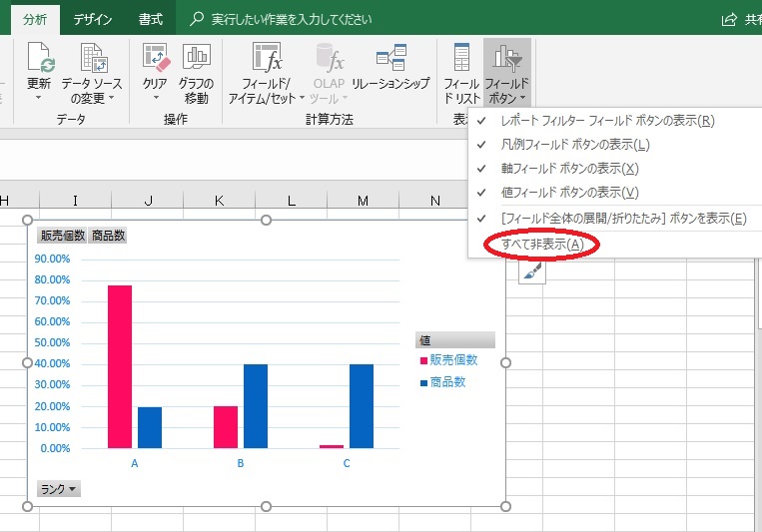Image resolution: width=762 pixels, height=532 pixels.
Task: Toggle 値フィールド ボタンの表示 option
Action: [x=569, y=193]
